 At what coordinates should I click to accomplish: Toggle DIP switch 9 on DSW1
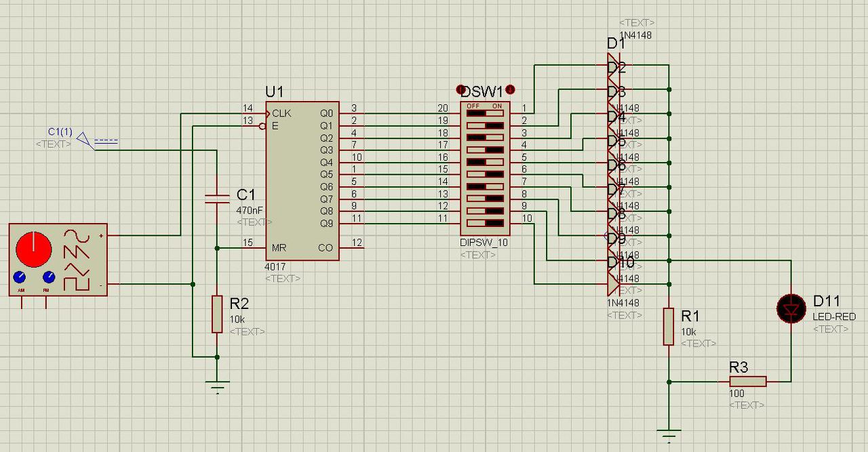(485, 211)
